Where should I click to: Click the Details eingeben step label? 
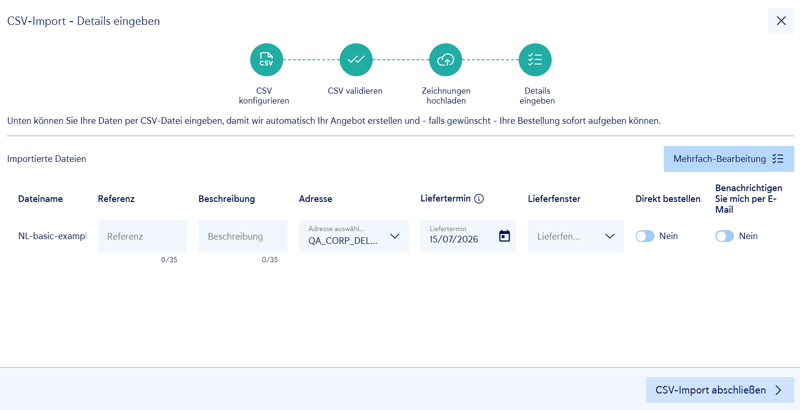(x=537, y=96)
